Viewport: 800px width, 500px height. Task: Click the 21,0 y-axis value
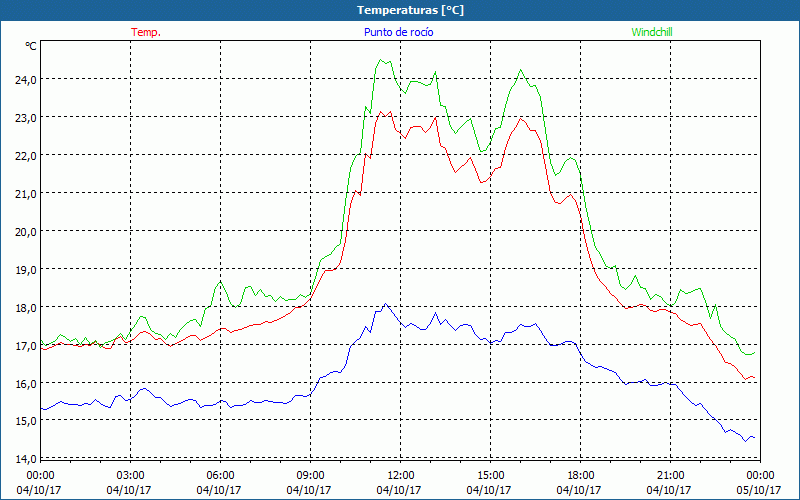pos(26,194)
